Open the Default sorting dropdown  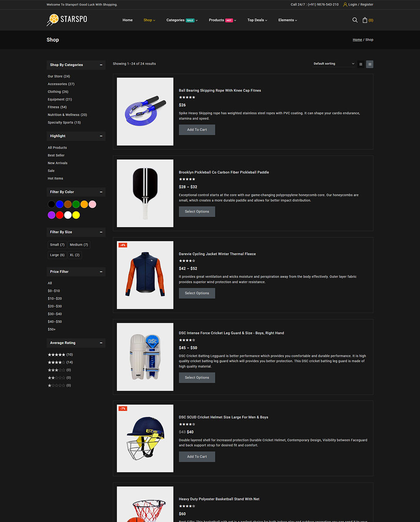[334, 64]
